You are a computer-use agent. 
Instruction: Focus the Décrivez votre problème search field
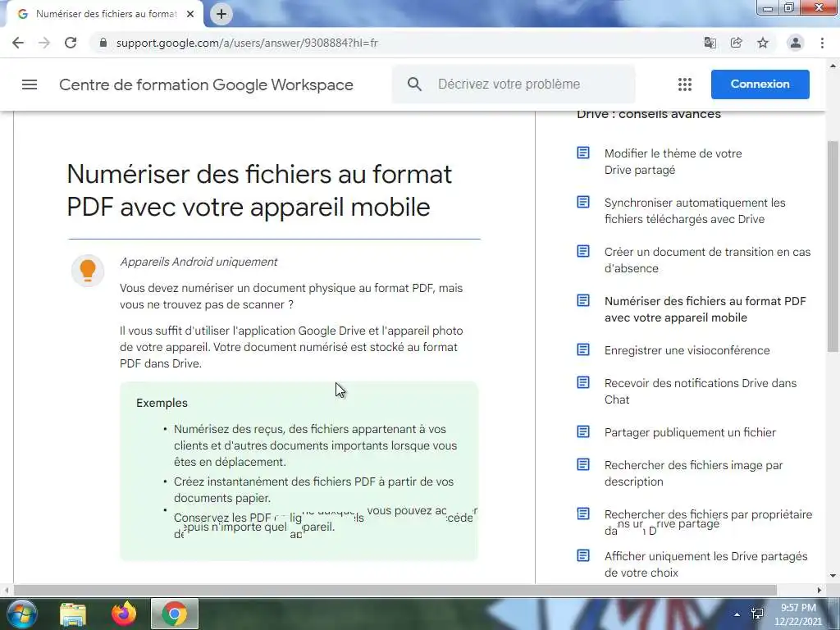click(514, 84)
